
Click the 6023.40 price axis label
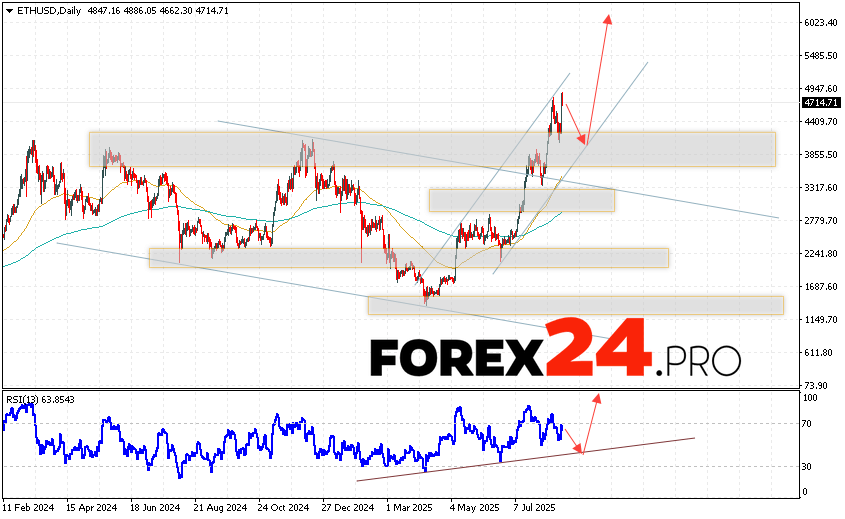(820, 23)
